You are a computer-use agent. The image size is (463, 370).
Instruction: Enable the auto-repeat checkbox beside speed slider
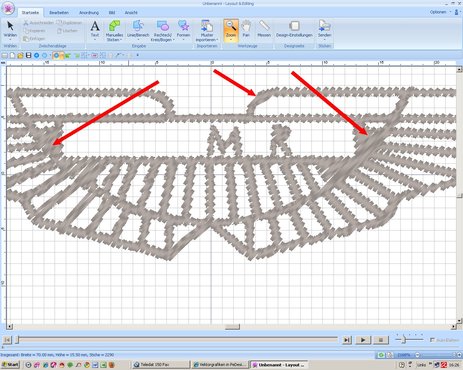(x=432, y=340)
